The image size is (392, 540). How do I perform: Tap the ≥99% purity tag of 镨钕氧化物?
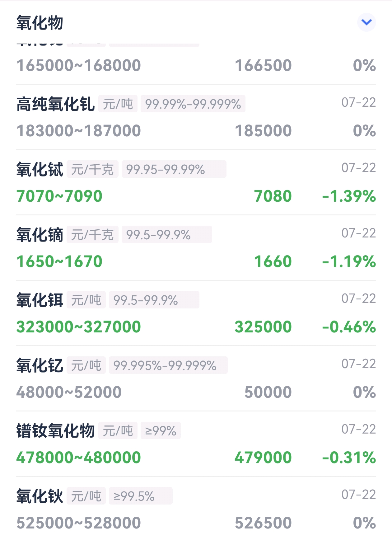pyautogui.click(x=161, y=431)
